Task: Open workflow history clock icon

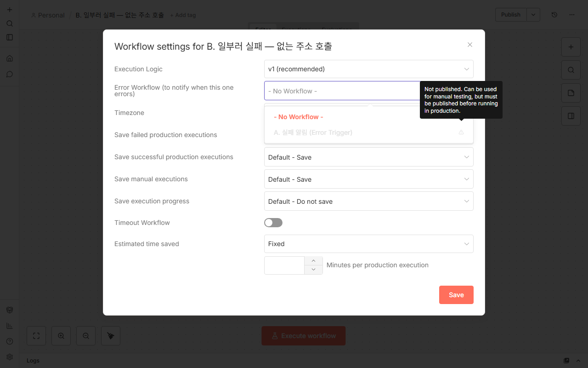Action: [x=554, y=15]
